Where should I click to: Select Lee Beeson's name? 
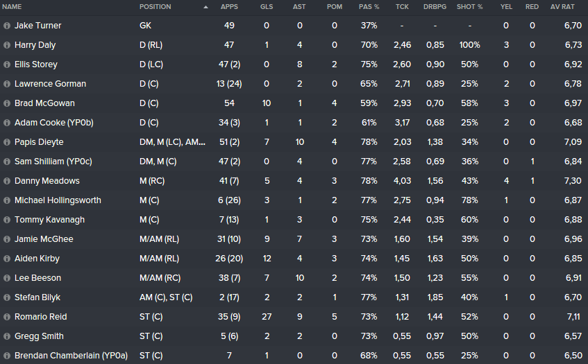pyautogui.click(x=37, y=278)
